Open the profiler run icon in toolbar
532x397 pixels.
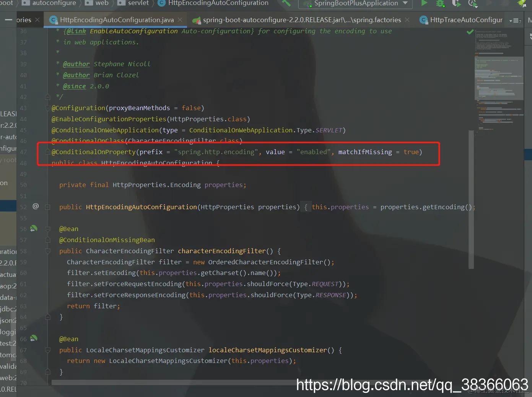472,3
